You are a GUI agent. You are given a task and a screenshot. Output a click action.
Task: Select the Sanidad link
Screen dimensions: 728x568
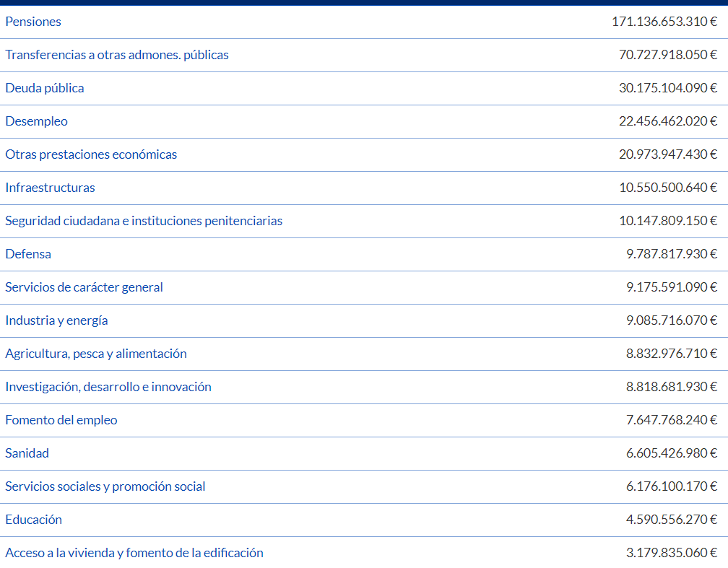click(27, 453)
